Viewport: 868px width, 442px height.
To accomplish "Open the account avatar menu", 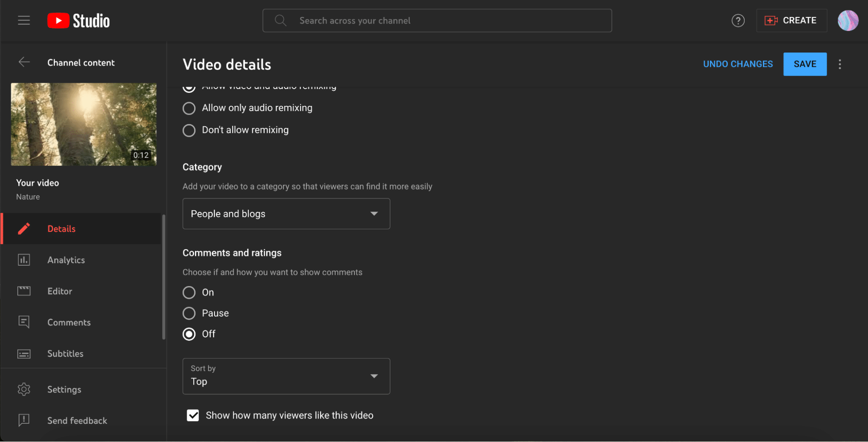I will click(x=848, y=20).
